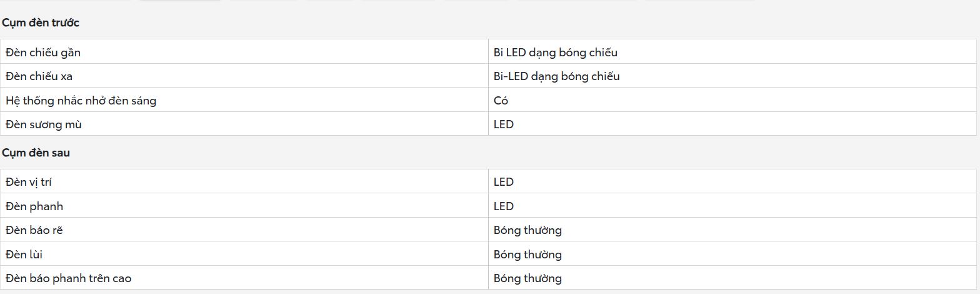
Task: Click the 'Cụm đèn sau' section heading
Action: click(x=36, y=153)
